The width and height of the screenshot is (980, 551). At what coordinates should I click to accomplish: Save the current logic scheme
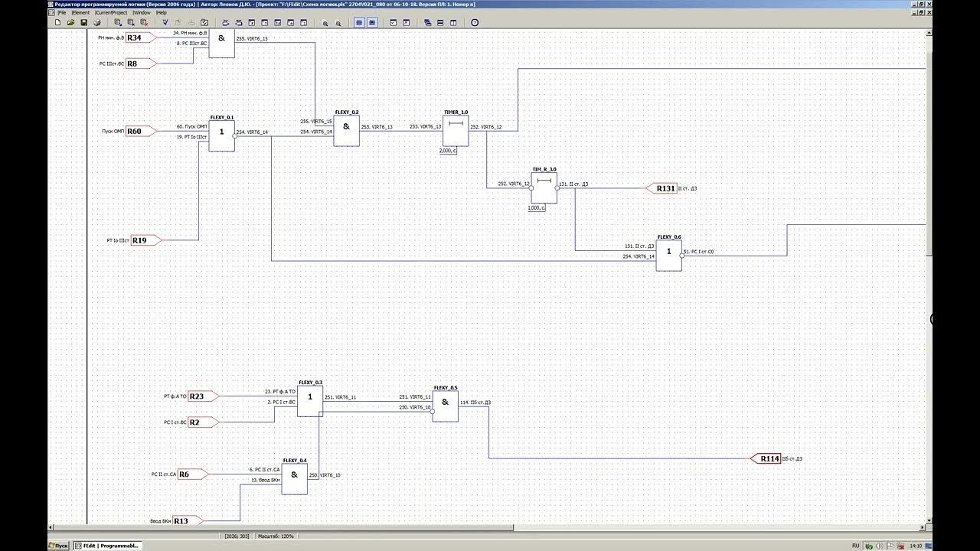point(83,23)
